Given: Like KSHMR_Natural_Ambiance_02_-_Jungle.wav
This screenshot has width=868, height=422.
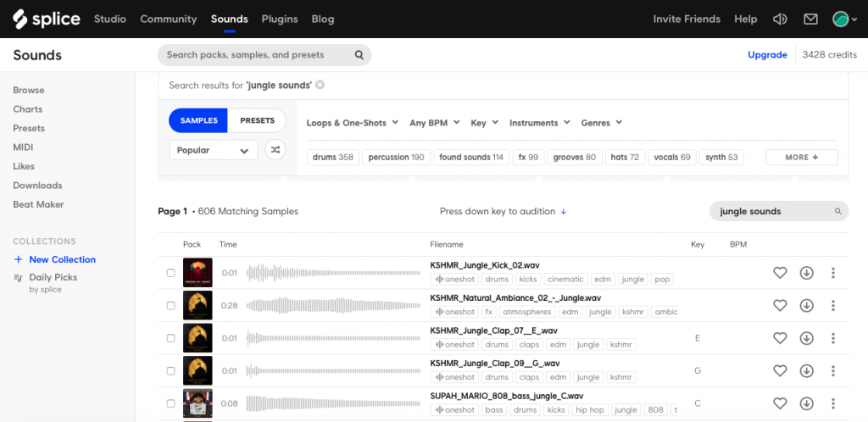Looking at the screenshot, I should pyautogui.click(x=780, y=305).
